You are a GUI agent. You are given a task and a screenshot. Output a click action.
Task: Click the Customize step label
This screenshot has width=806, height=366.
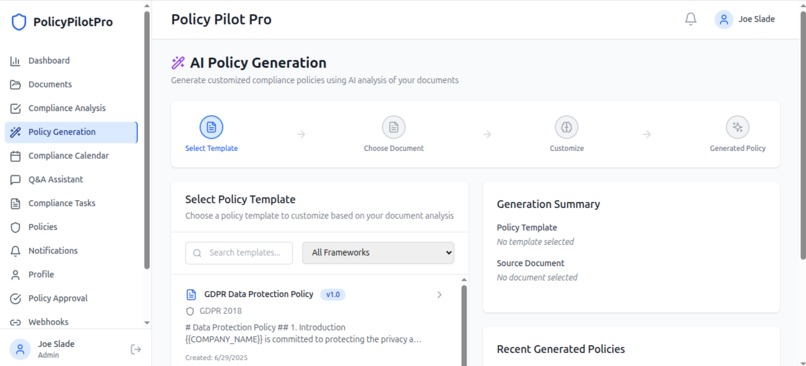click(566, 149)
